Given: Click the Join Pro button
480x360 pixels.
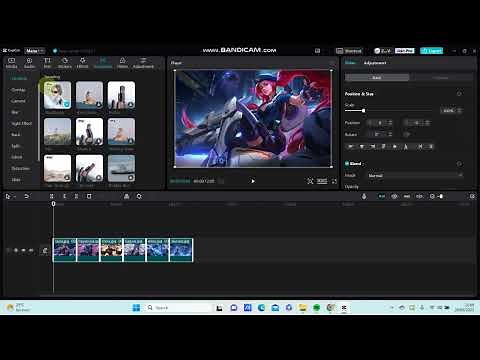Looking at the screenshot, I should 405,51.
